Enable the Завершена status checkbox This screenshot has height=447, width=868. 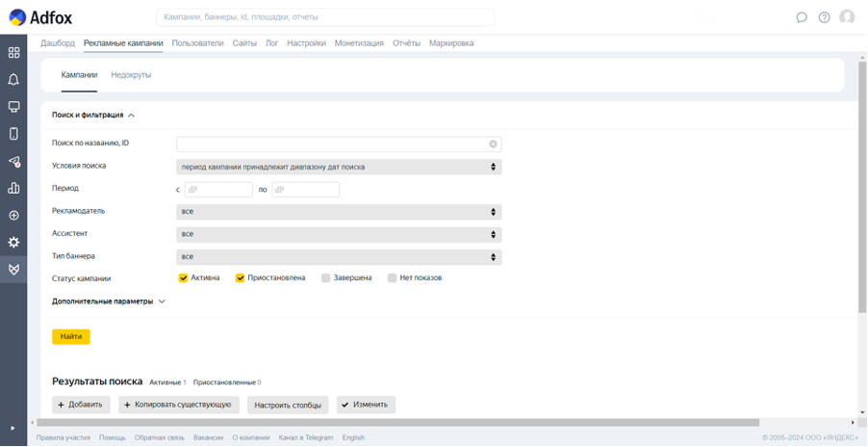click(x=325, y=277)
